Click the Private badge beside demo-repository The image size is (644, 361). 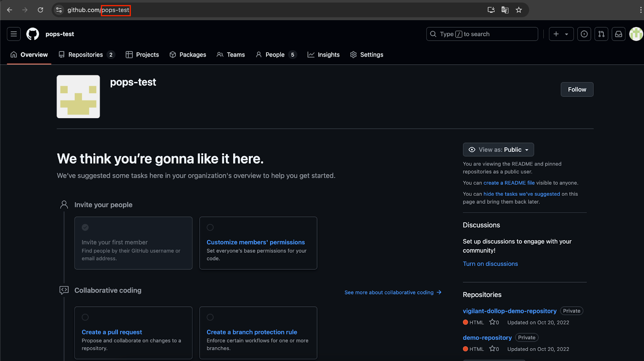coord(526,338)
